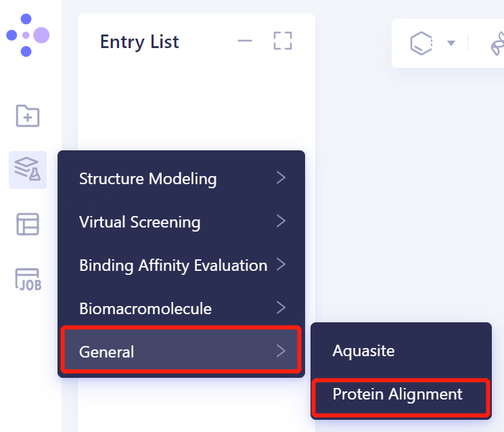Select the General menu item

tap(181, 351)
